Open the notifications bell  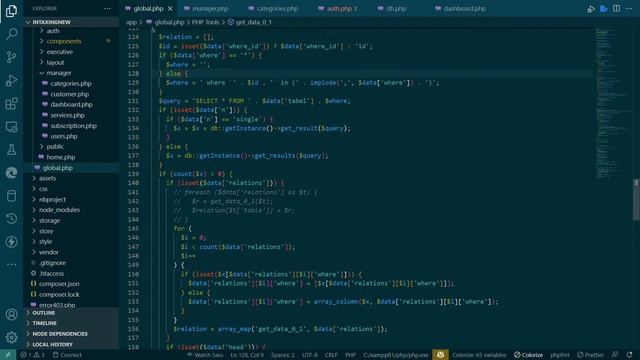(x=629, y=355)
